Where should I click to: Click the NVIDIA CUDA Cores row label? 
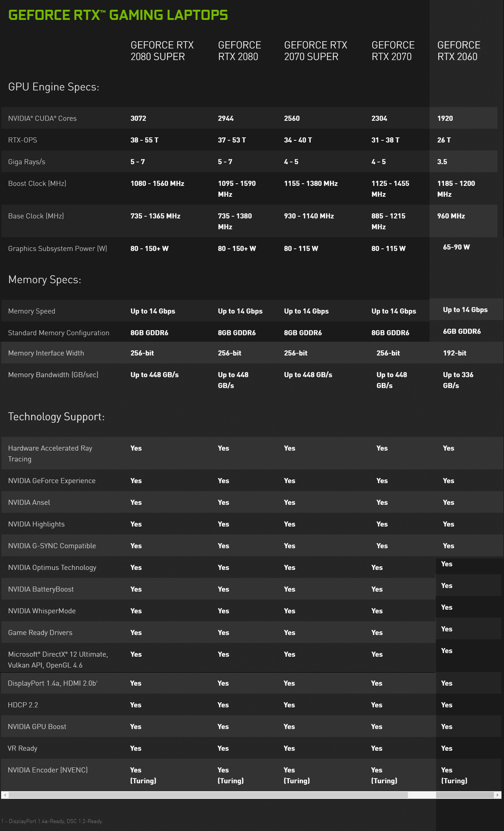point(42,118)
